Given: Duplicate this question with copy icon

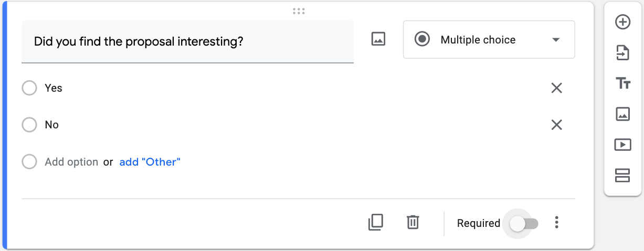Looking at the screenshot, I should tap(376, 223).
